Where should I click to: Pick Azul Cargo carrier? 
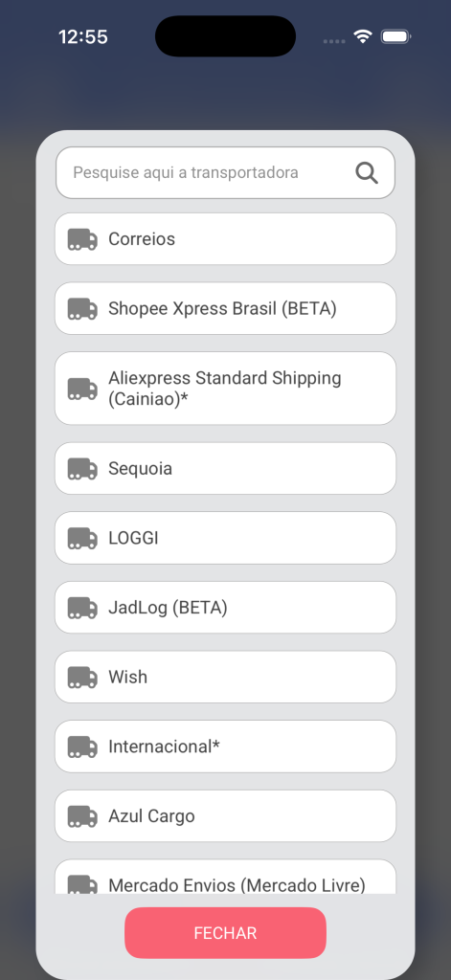(225, 815)
